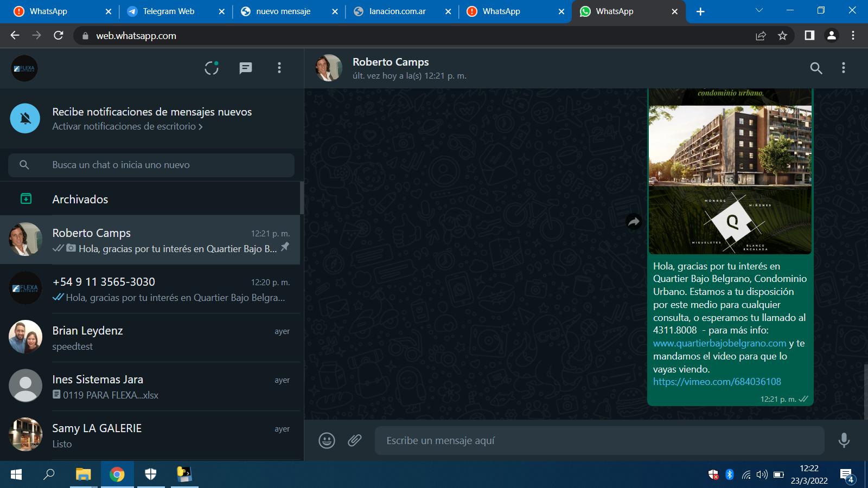Open Windows Security shield taskbar icon
Screen dimensions: 868x488
point(151,474)
